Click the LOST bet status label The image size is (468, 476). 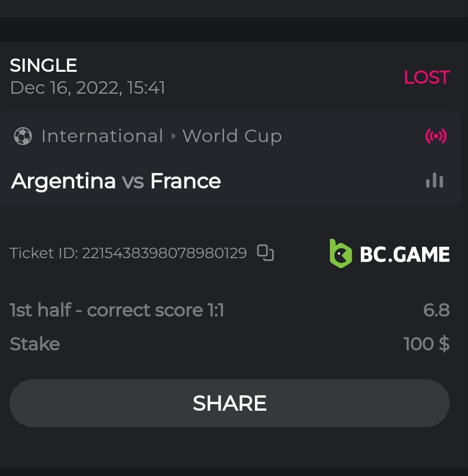coord(427,77)
